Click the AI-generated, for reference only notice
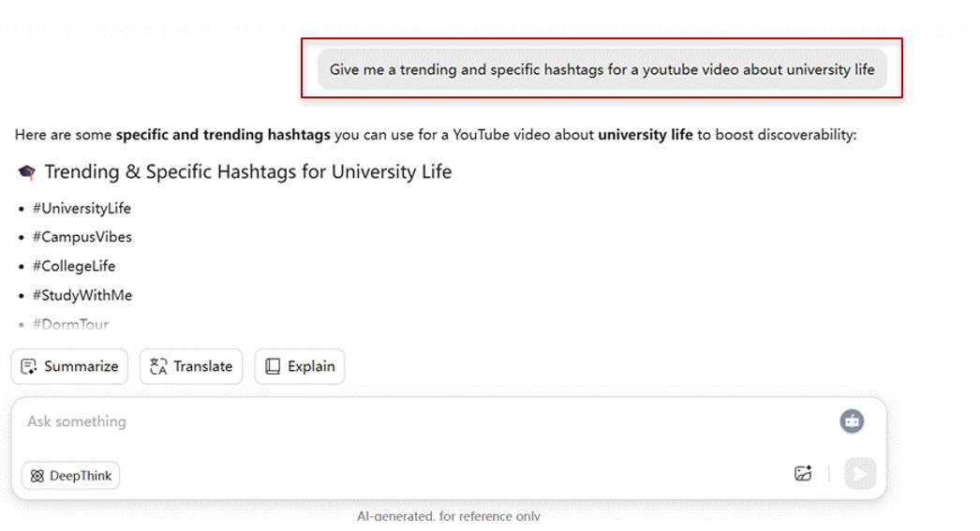Image resolution: width=980 pixels, height=531 pixels. (x=449, y=516)
